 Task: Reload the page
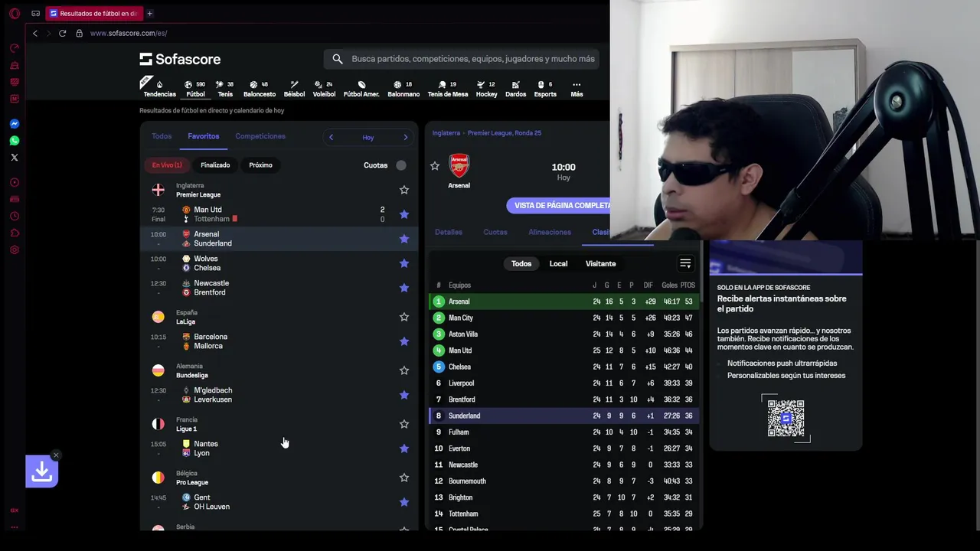62,33
